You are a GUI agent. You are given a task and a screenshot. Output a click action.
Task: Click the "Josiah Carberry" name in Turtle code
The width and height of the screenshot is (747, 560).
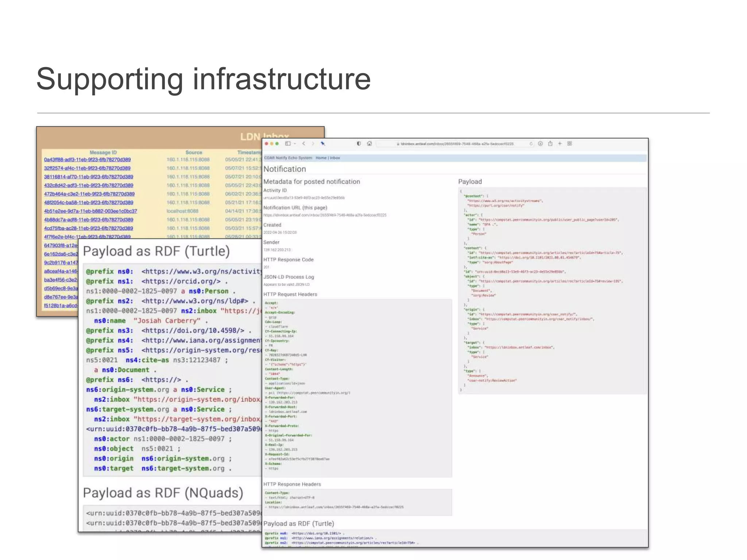coord(167,321)
